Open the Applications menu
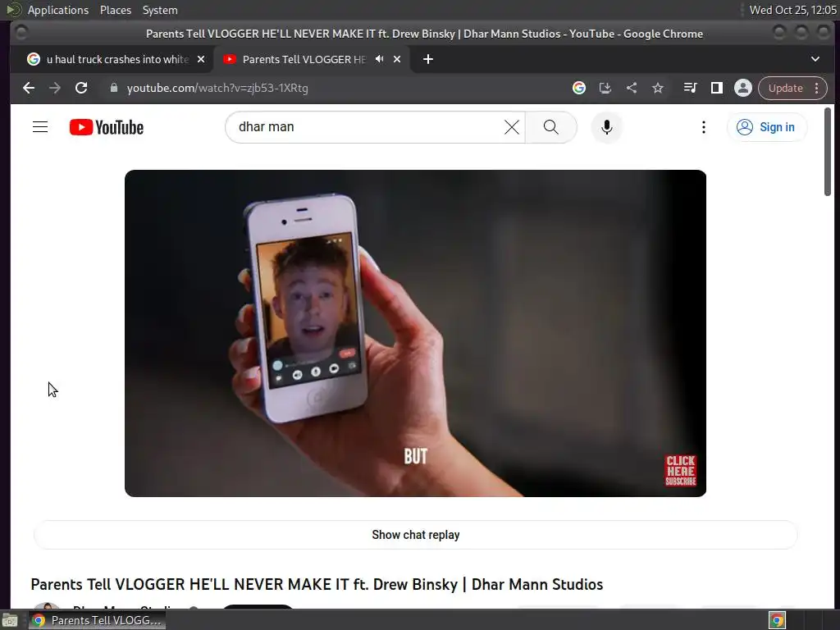The image size is (840, 630). (x=58, y=10)
